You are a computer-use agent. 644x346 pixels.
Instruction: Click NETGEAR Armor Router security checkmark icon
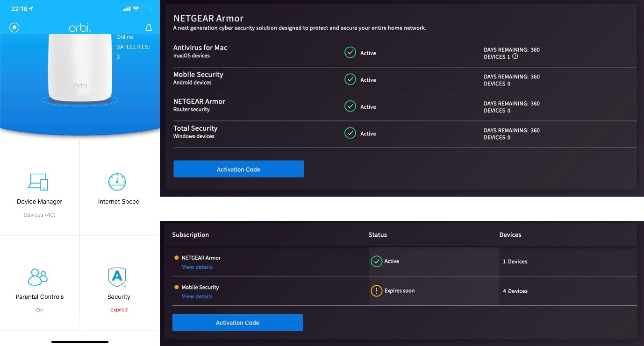(350, 106)
